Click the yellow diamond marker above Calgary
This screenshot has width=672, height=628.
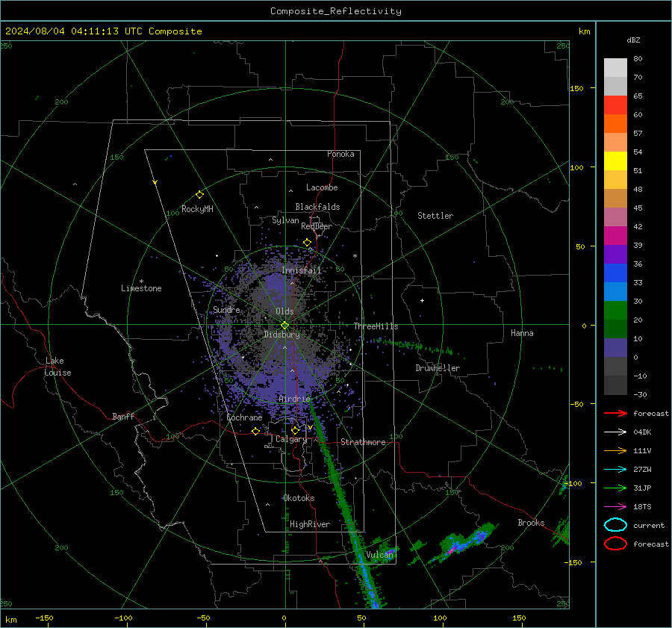295,430
